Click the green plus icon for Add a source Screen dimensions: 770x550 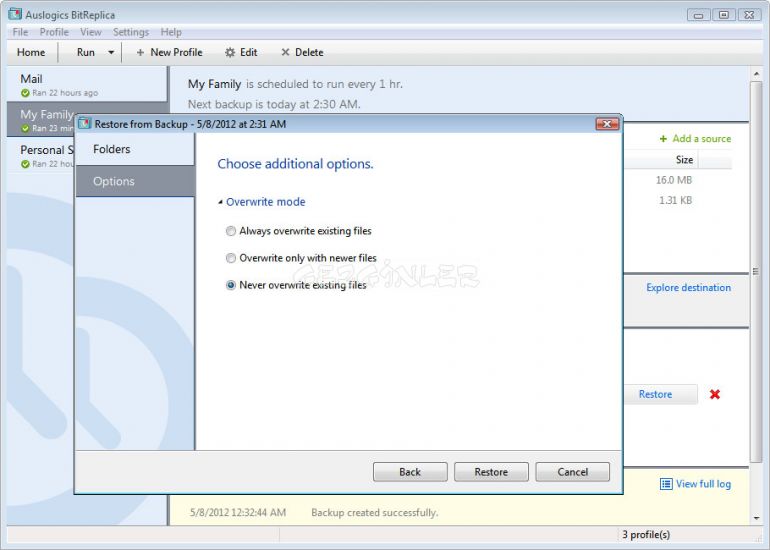(x=663, y=139)
